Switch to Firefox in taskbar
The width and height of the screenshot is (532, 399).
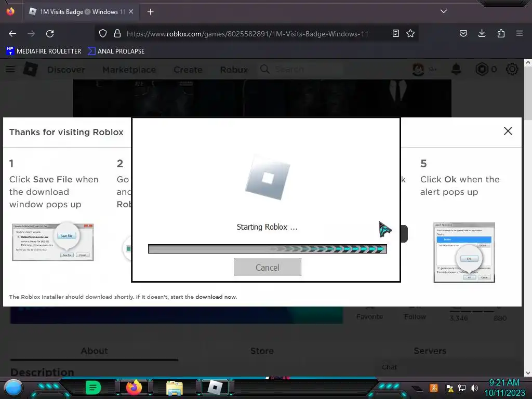pos(134,387)
